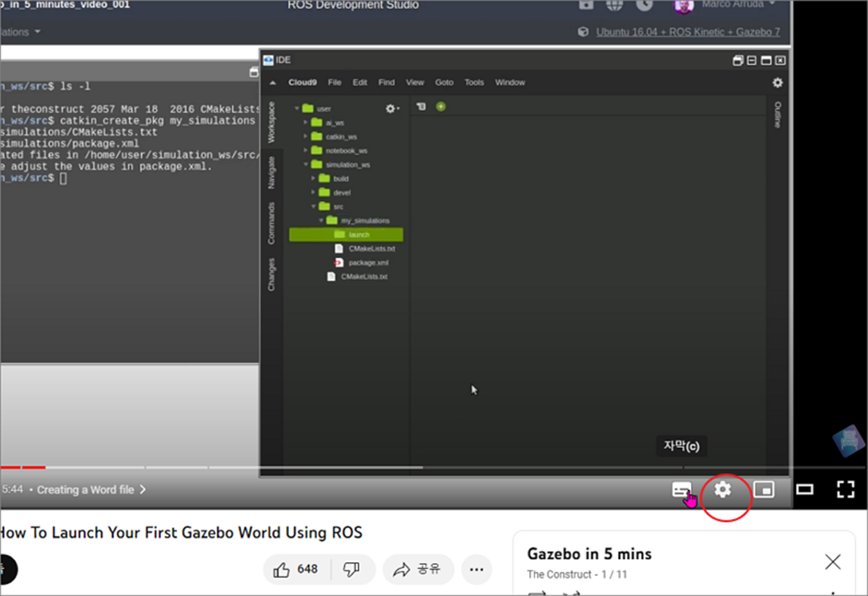Toggle subtitles on the video player
Viewport: 868px width, 596px height.
click(x=681, y=490)
